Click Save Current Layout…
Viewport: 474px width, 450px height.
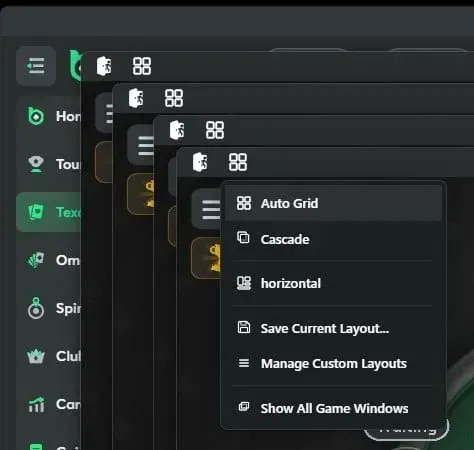[x=333, y=328]
